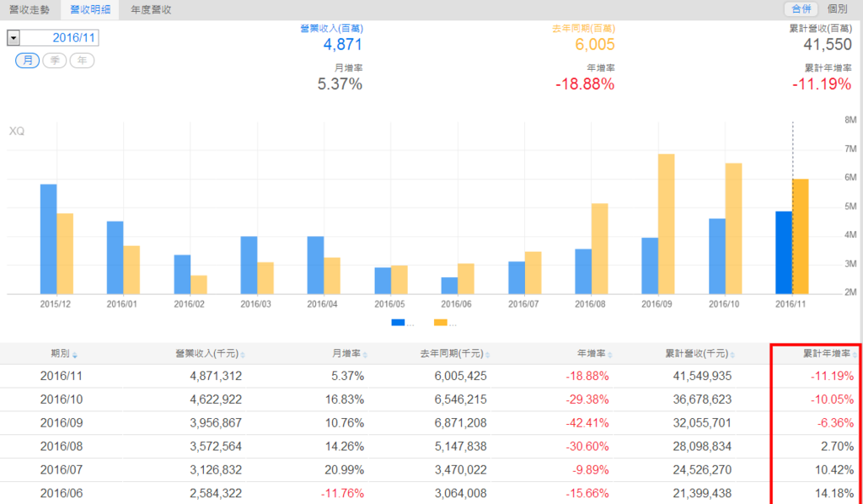Click last year's value 5,147,838
Image resolution: width=863 pixels, height=504 pixels.
(x=461, y=446)
